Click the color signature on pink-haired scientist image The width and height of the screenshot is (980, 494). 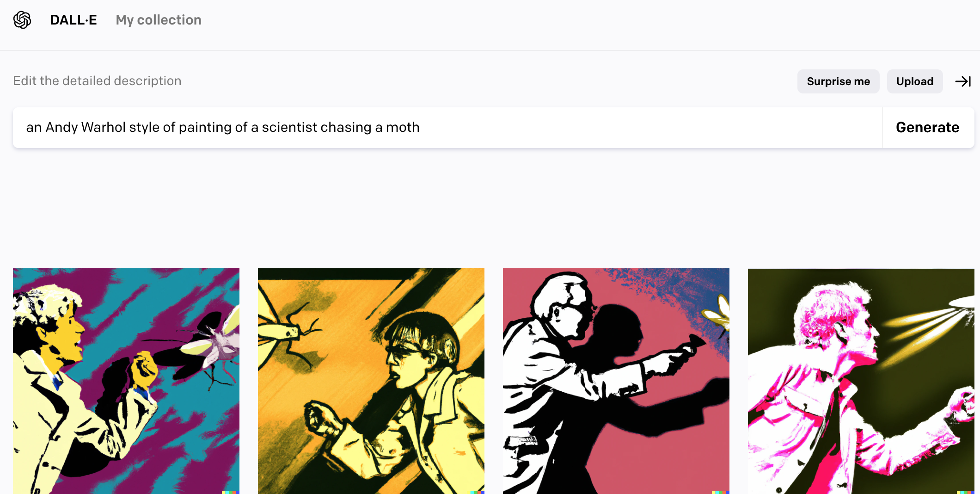point(965,492)
